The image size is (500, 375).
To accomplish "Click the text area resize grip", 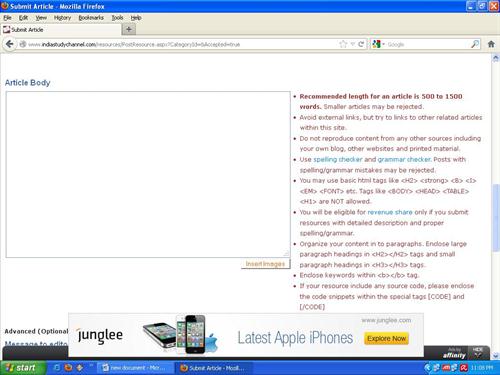I will 286,254.
